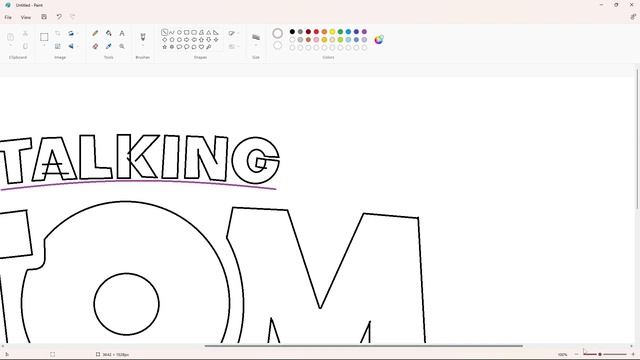The height and width of the screenshot is (360, 640).
Task: Select the Fill bucket tool
Action: [x=109, y=33]
